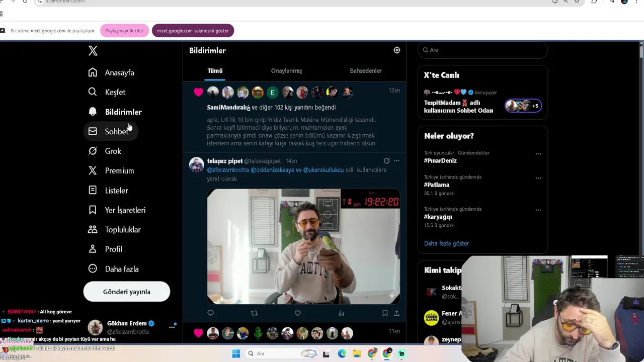Open more options for #PınarDeniz trend
The image size is (644, 362).
pyautogui.click(x=538, y=154)
